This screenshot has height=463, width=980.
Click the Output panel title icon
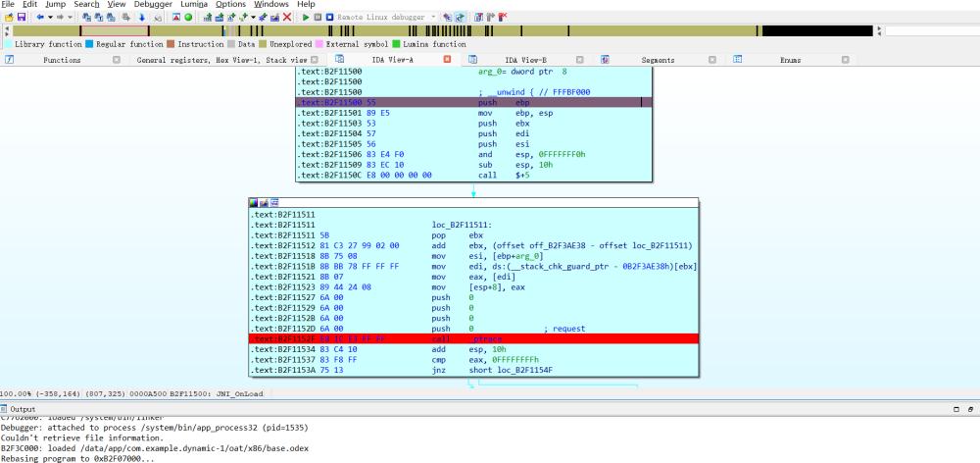tap(6, 409)
